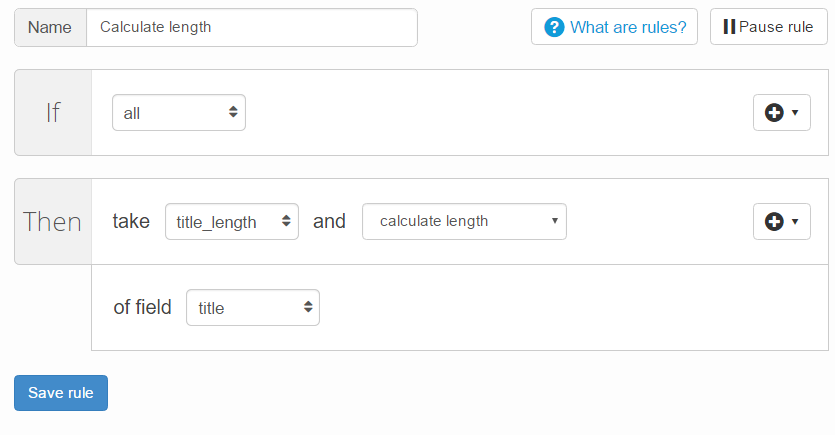
Task: Open the caret arrow beside the If plus icon
Action: [795, 113]
